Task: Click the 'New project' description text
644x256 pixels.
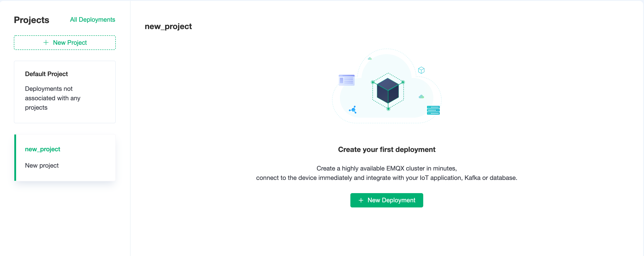Action: click(42, 165)
